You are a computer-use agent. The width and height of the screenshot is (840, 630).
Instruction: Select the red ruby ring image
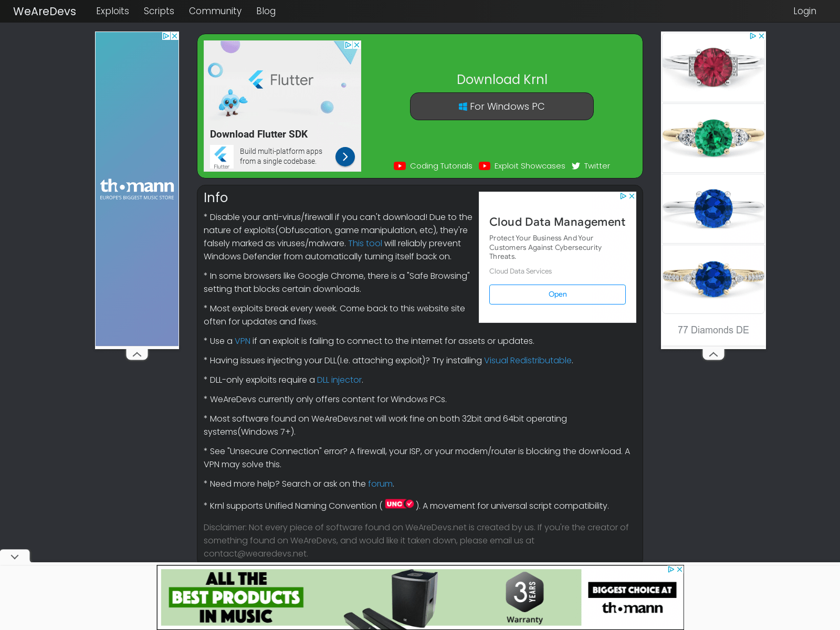click(x=713, y=67)
